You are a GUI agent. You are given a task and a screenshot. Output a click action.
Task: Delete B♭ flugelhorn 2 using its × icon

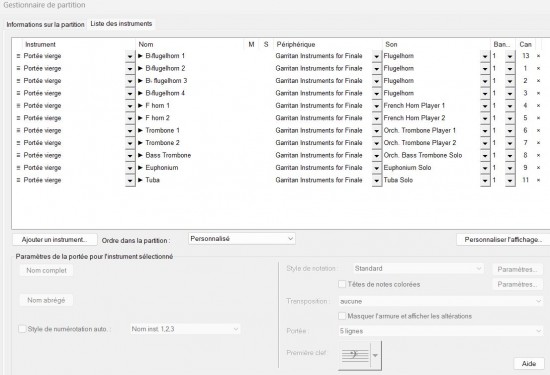point(538,68)
